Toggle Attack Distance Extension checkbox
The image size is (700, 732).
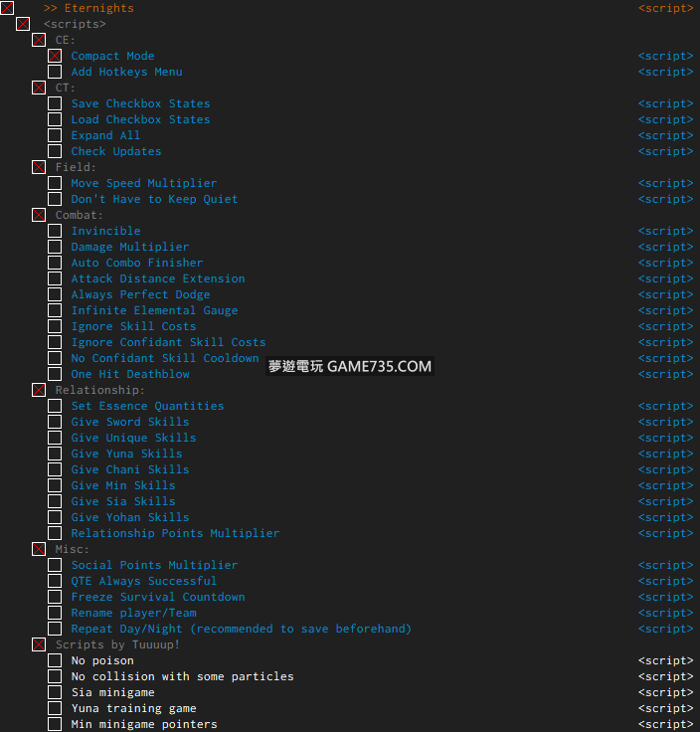(x=55, y=278)
